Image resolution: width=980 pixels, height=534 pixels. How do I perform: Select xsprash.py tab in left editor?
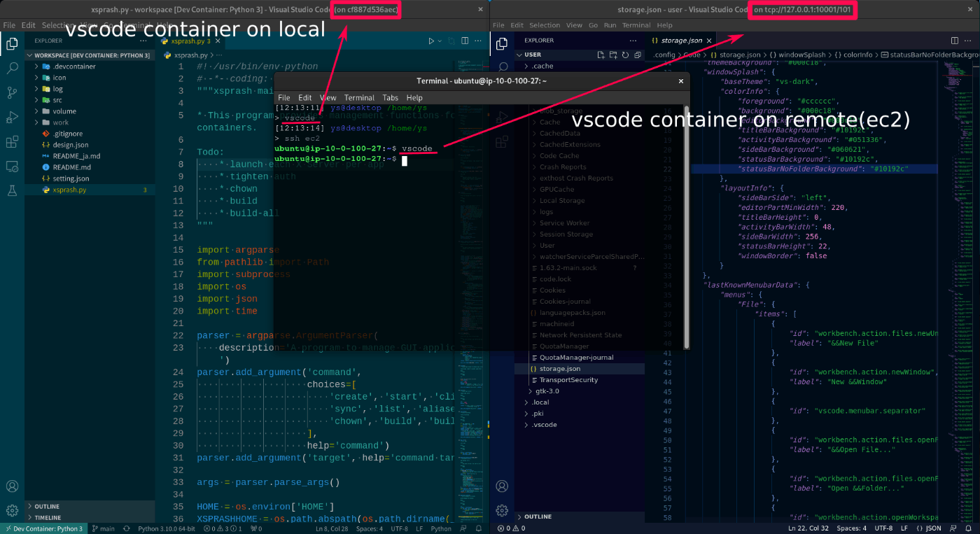[x=190, y=41]
